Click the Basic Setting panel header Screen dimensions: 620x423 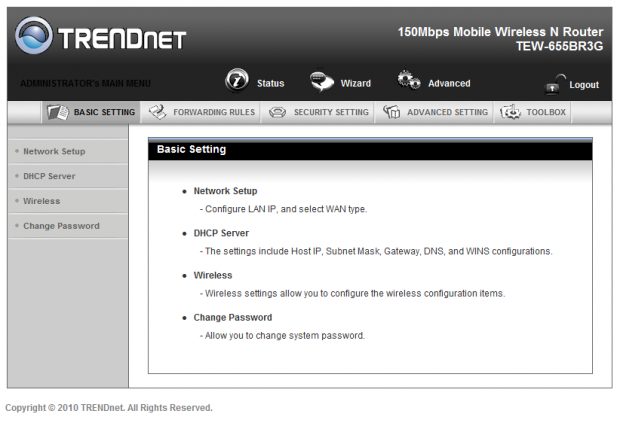coord(370,149)
